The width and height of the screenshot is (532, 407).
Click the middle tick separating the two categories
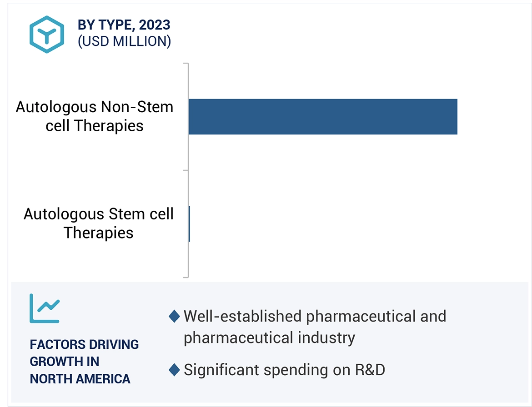tap(186, 170)
